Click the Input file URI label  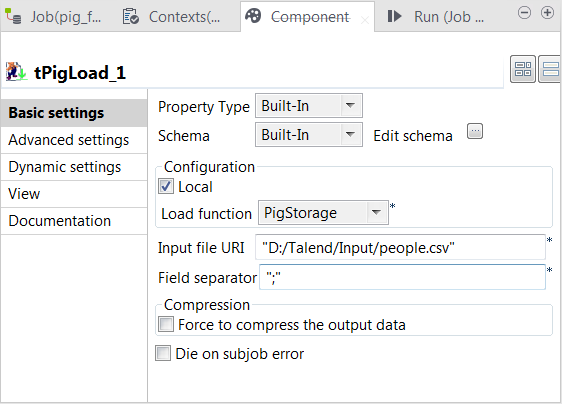pyautogui.click(x=201, y=248)
